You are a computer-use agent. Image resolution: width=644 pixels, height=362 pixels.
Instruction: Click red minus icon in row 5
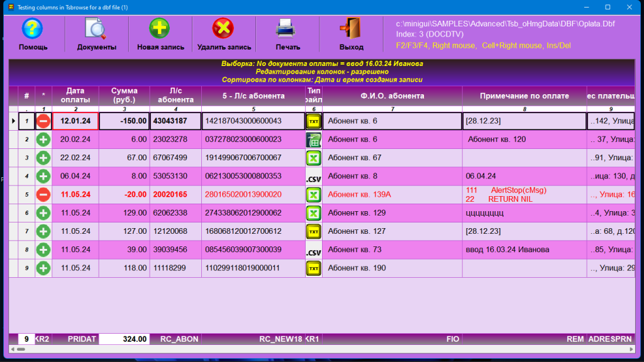point(43,195)
